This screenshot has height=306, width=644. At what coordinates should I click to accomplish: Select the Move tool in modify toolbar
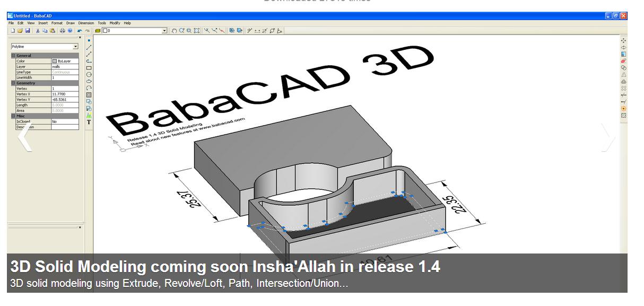pos(624,40)
